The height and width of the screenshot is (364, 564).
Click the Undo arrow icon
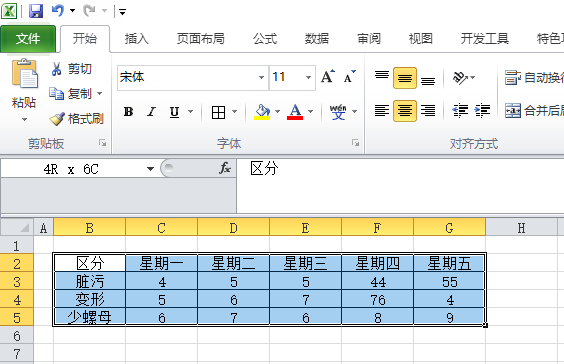58,10
